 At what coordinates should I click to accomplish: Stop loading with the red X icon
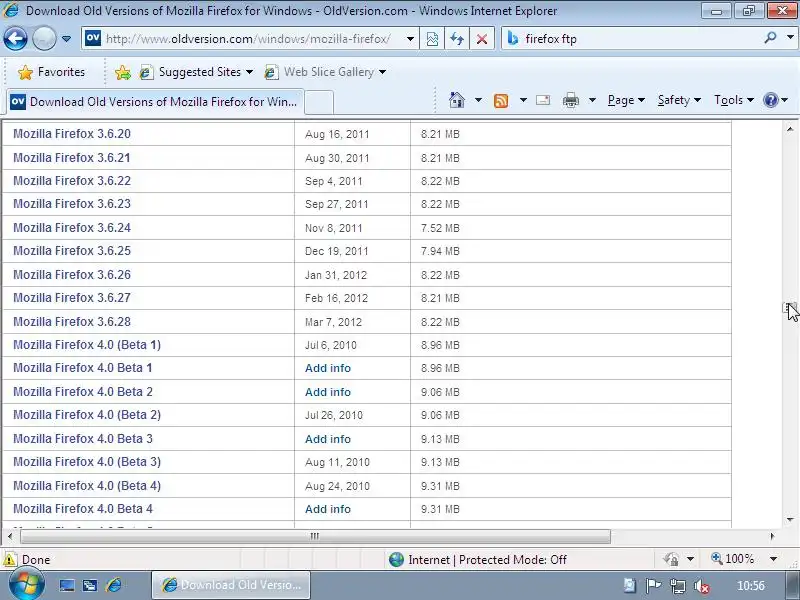tap(482, 39)
